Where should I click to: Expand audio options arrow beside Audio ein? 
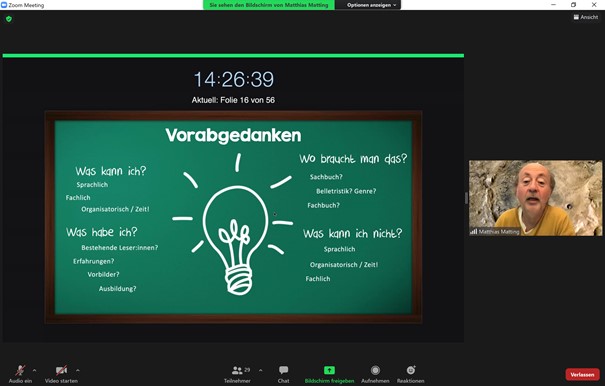(x=34, y=371)
